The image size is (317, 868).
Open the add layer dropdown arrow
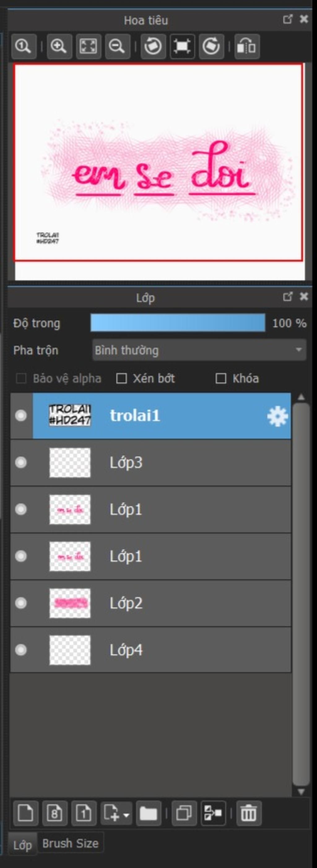pos(127,815)
